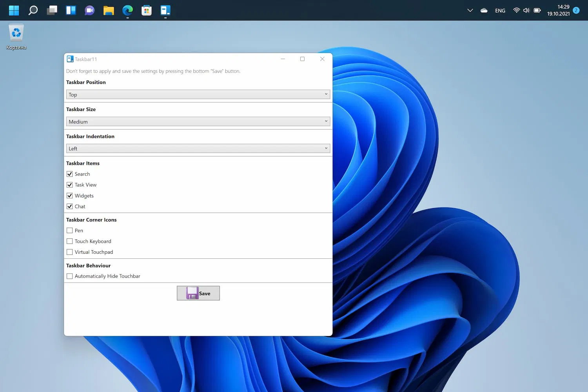588x392 pixels.
Task: Open Microsoft Store from taskbar
Action: click(x=147, y=10)
